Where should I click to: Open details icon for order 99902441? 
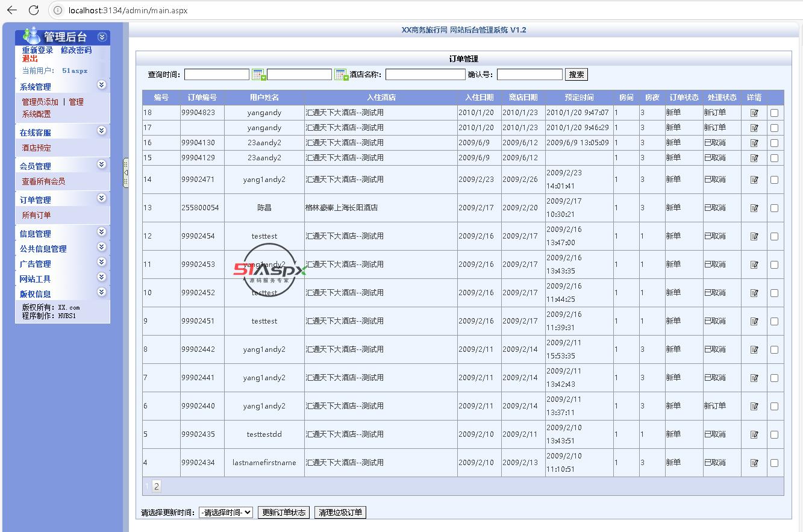tap(754, 378)
